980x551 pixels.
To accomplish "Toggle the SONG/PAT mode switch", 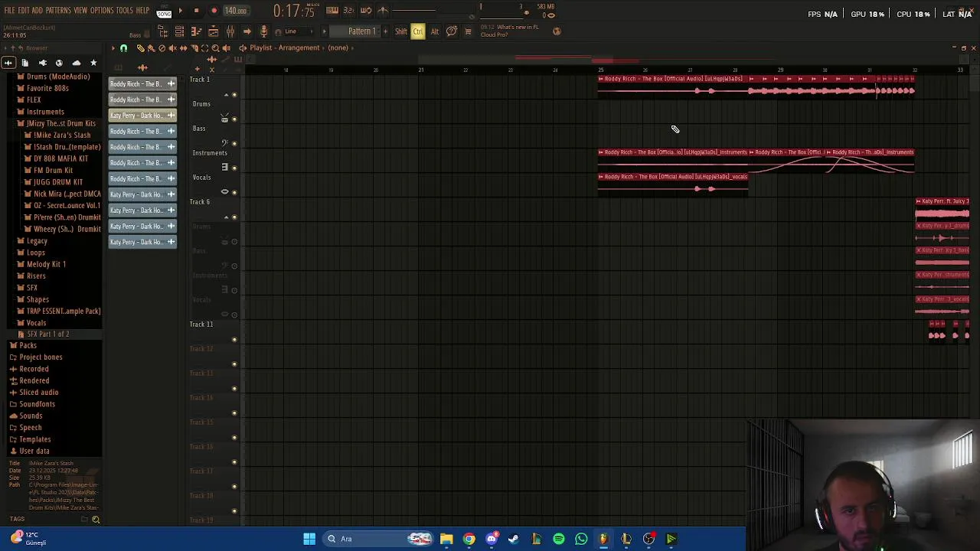I will tap(164, 12).
